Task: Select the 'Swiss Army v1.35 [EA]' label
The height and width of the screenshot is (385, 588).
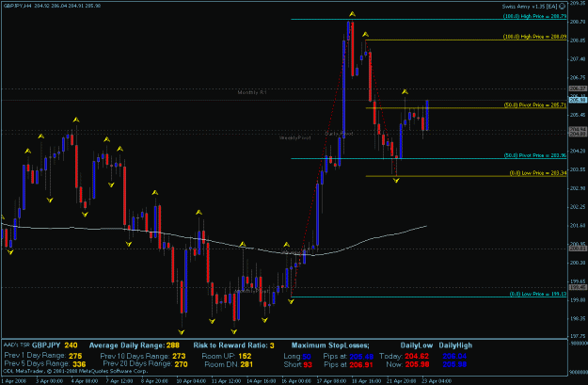Action: click(x=530, y=7)
